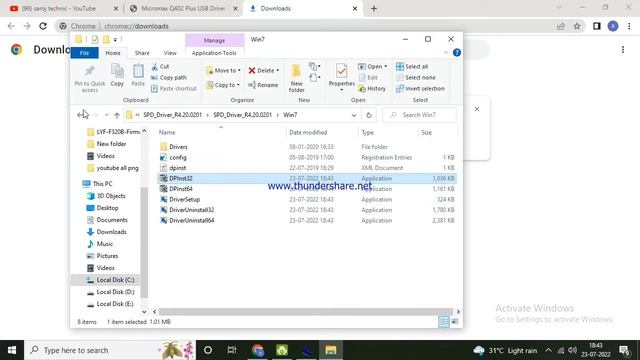Open Task View from the taskbar
Viewport: 640px width, 360px height.
point(232,350)
